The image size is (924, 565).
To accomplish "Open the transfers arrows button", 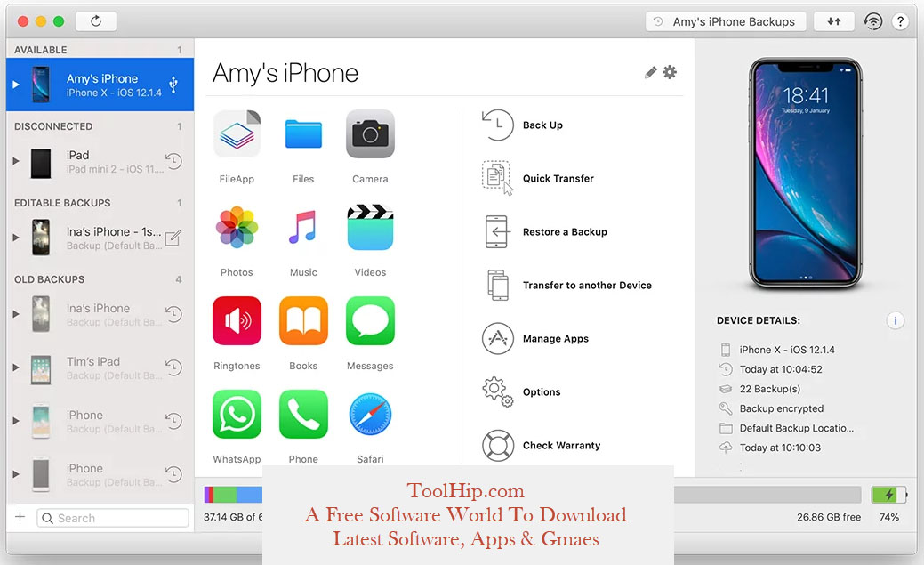I will 834,21.
